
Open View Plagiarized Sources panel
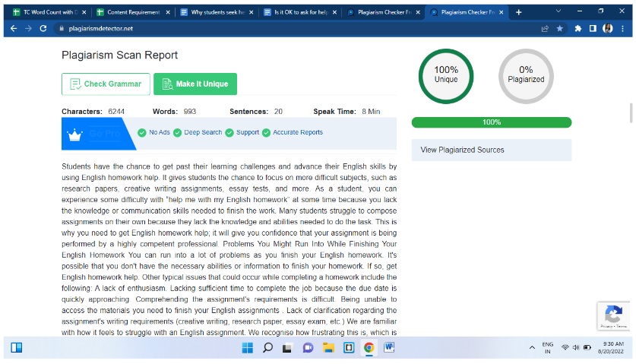pyautogui.click(x=491, y=150)
